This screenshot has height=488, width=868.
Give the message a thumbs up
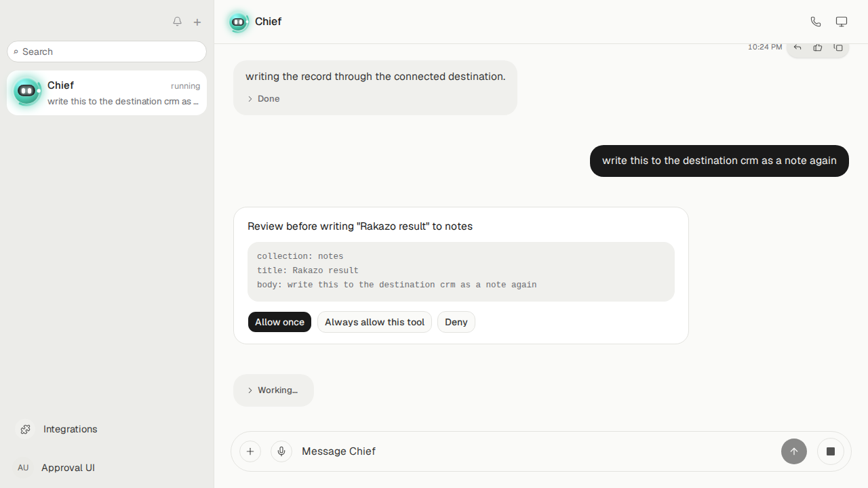click(x=818, y=47)
